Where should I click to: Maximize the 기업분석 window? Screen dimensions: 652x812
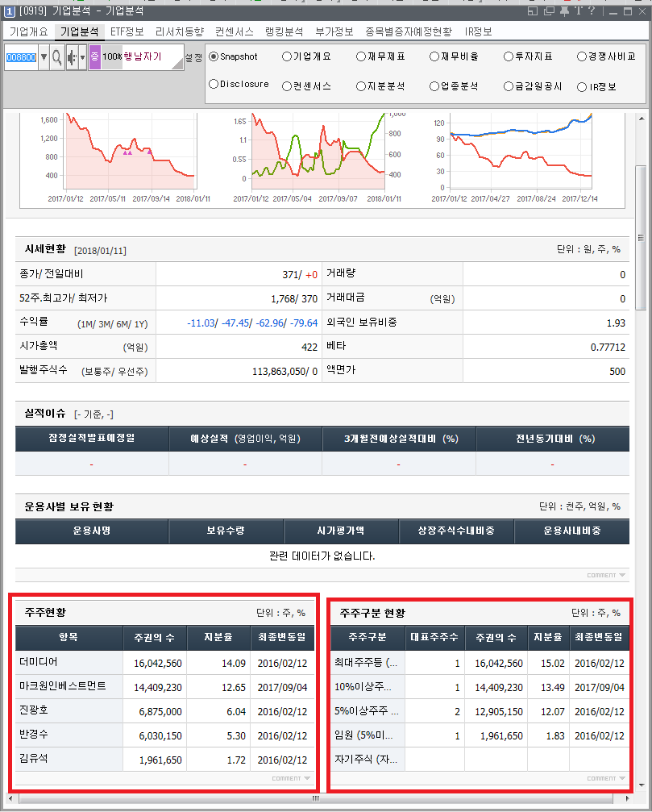pos(628,11)
